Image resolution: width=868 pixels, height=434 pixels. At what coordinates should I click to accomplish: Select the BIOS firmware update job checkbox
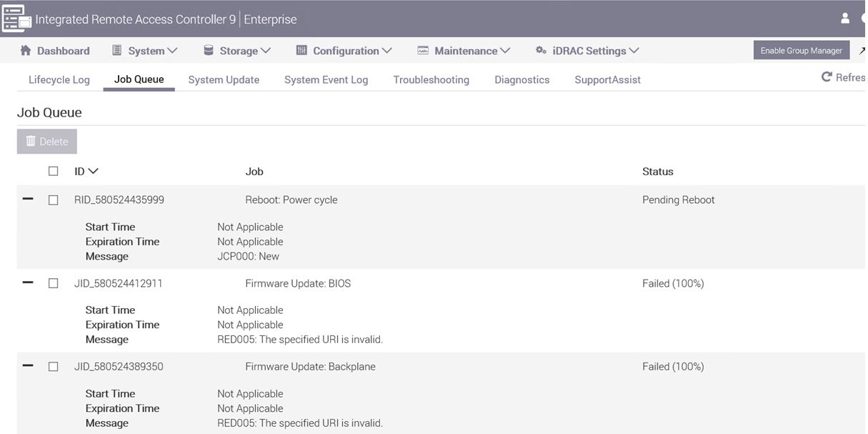[x=54, y=283]
